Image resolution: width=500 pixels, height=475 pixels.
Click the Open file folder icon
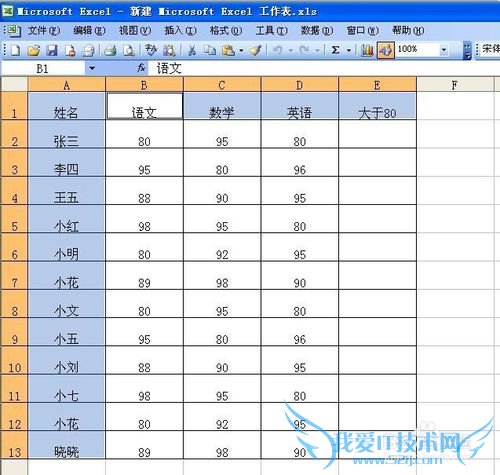34,50
